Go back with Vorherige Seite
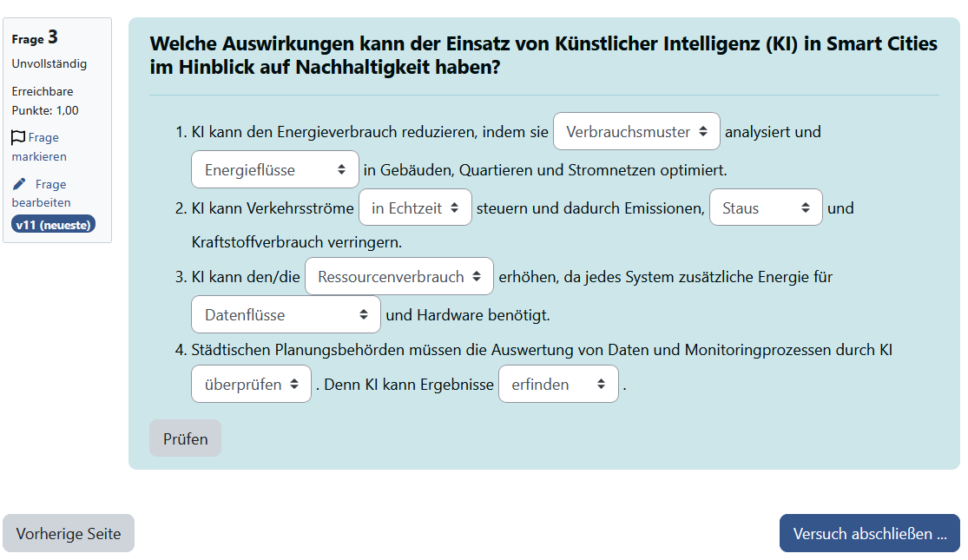This screenshot has width=968, height=560. (x=69, y=534)
